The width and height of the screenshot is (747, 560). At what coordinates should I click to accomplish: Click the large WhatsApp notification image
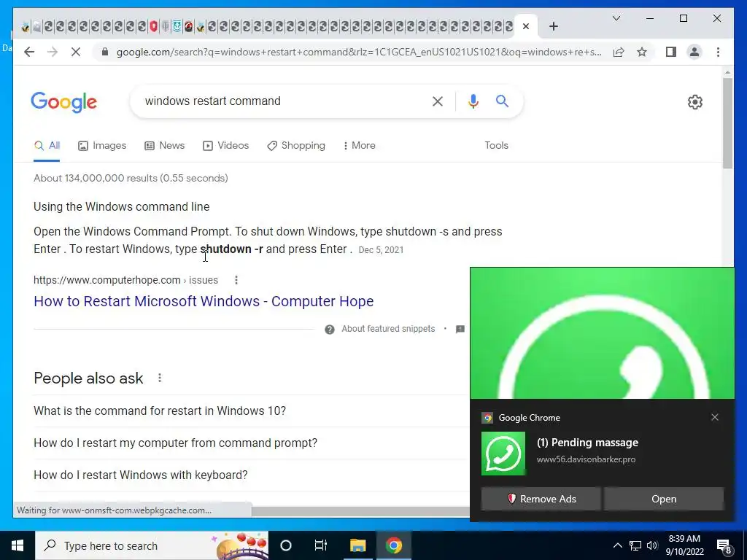coord(602,333)
